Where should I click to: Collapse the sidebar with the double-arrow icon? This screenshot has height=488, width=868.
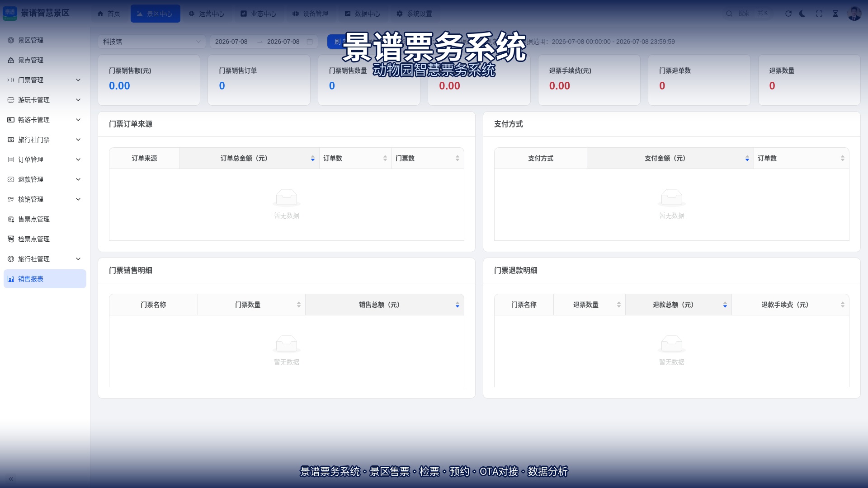click(x=11, y=479)
